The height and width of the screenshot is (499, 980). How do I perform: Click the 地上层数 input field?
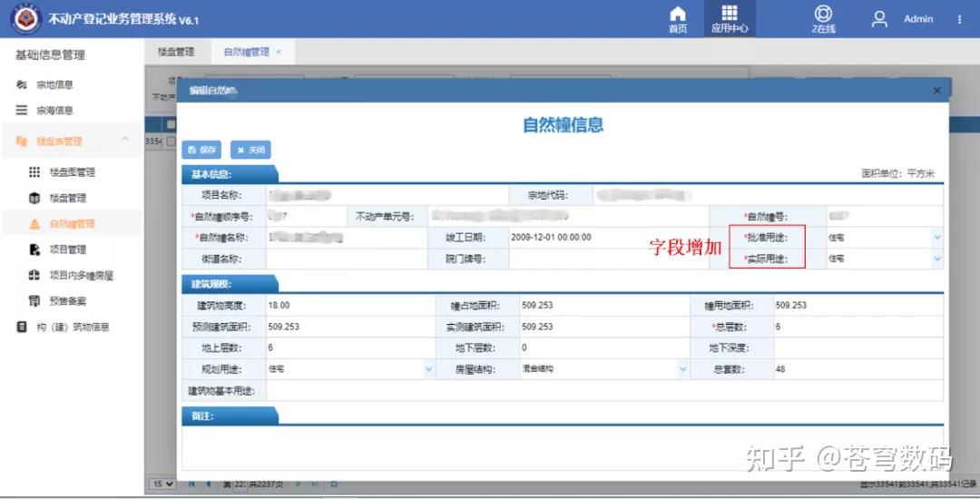350,347
